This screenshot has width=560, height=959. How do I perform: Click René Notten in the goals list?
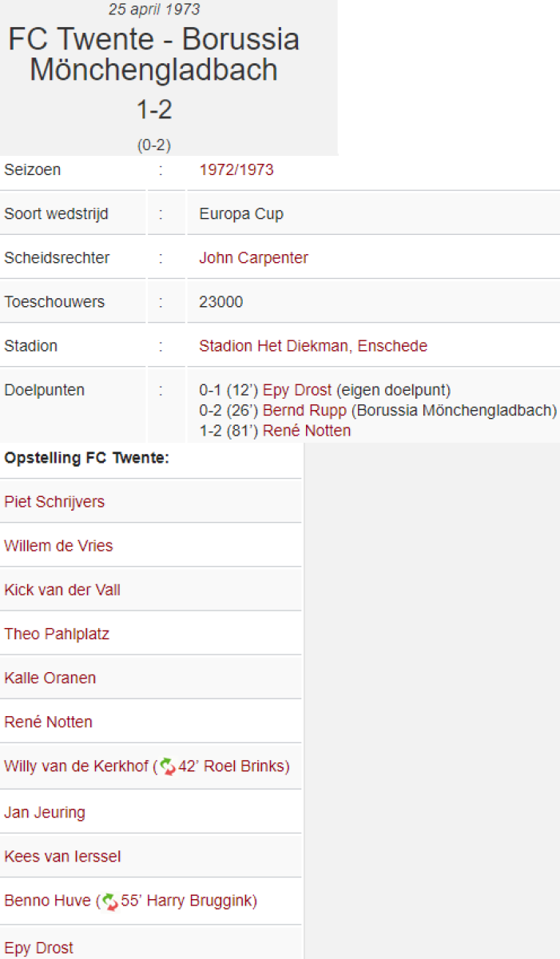(x=307, y=431)
